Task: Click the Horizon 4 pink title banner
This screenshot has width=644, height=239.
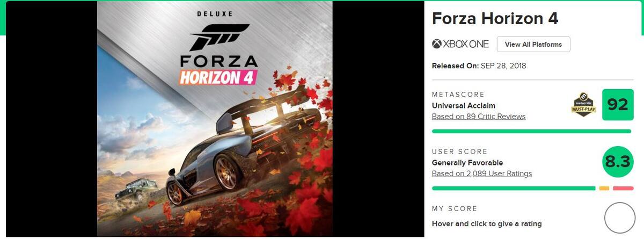Action: tap(218, 77)
